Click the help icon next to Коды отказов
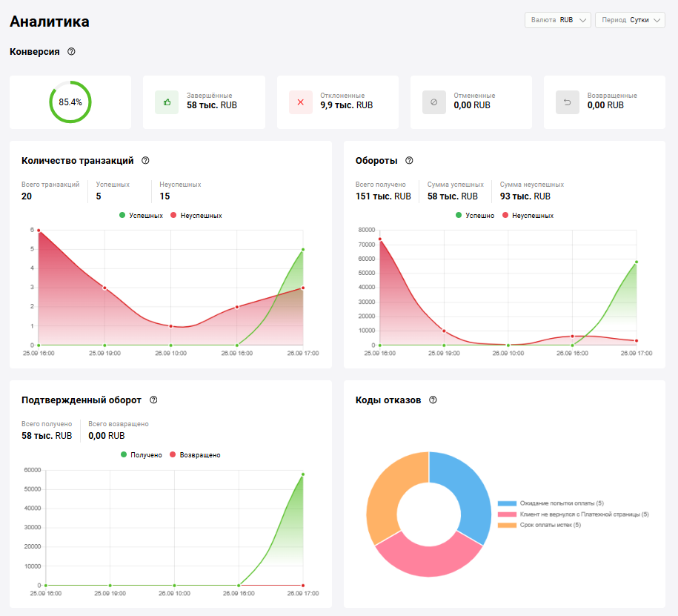The height and width of the screenshot is (616, 678). pyautogui.click(x=433, y=400)
